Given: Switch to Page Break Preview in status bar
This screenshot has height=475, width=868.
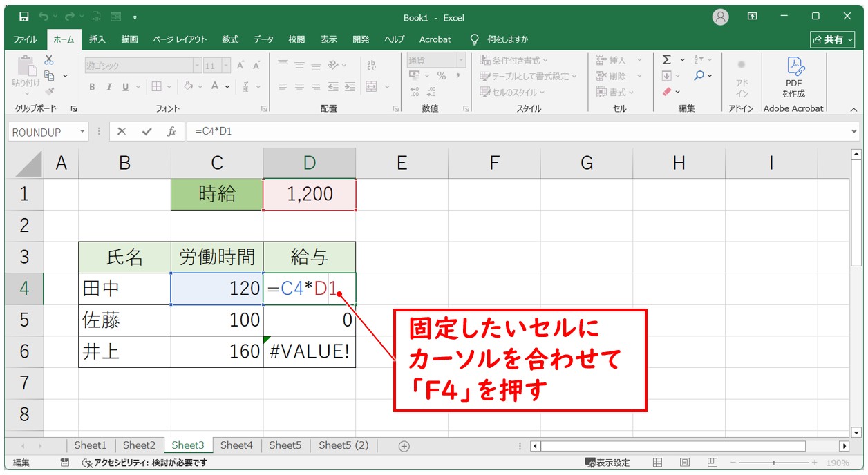Looking at the screenshot, I should click(710, 463).
